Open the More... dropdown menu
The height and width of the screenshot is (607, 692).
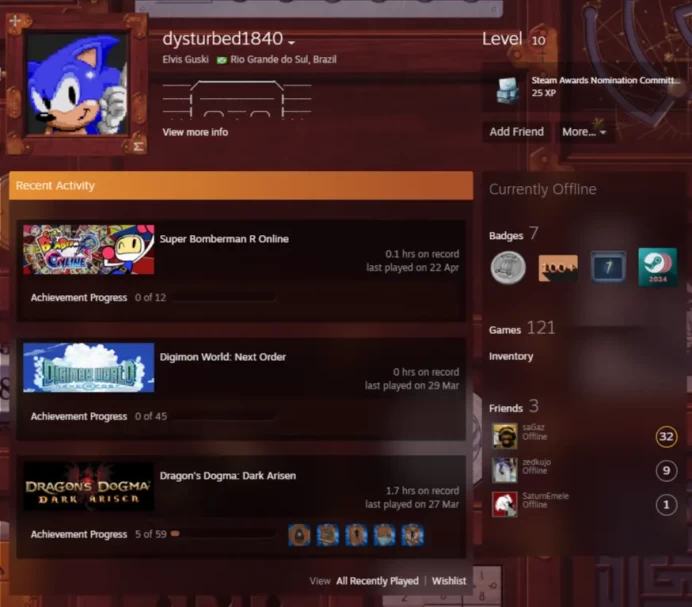(584, 132)
